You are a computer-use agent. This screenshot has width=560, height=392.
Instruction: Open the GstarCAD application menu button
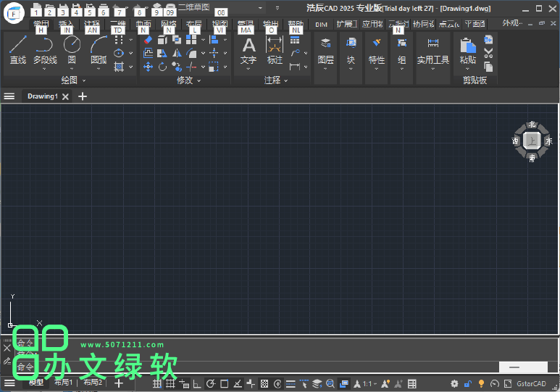point(14,13)
